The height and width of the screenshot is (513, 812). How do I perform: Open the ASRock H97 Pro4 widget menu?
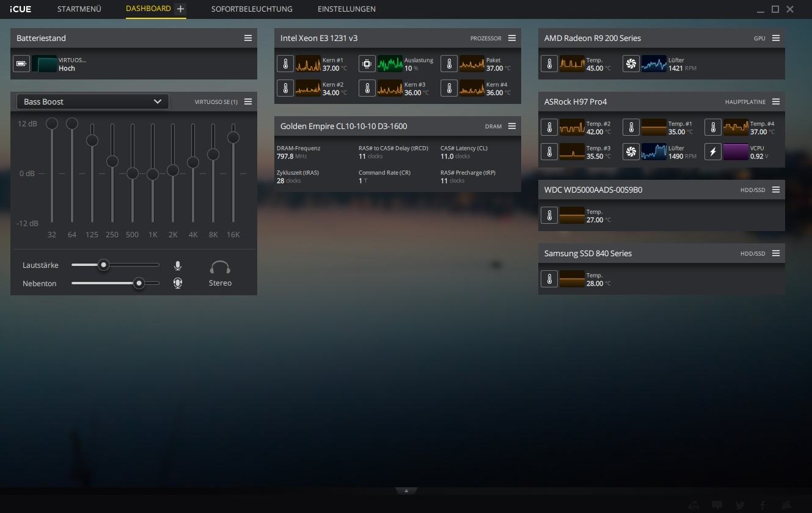pyautogui.click(x=776, y=101)
